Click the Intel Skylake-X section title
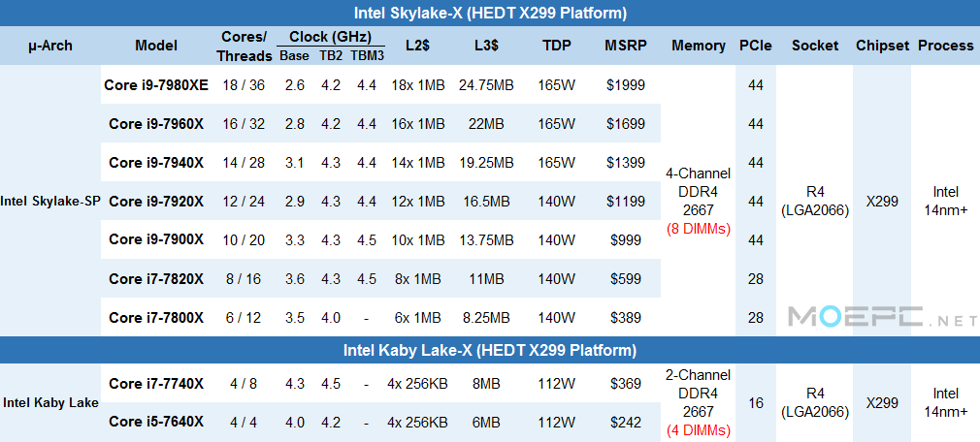 coord(490,13)
